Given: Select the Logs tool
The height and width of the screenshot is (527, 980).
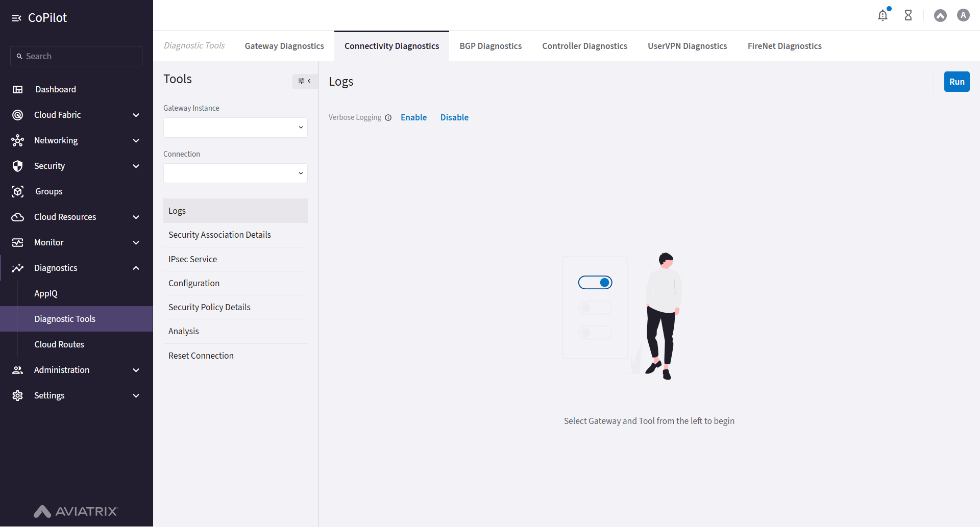Looking at the screenshot, I should coord(235,211).
